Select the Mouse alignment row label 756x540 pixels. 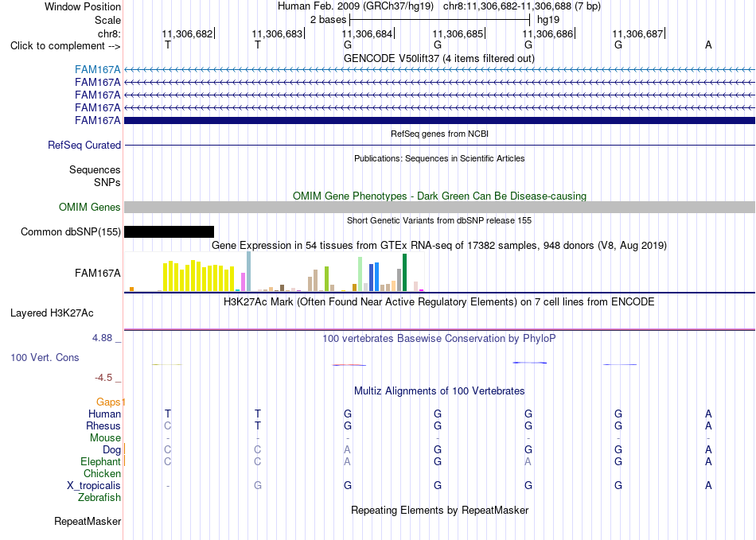coord(105,438)
